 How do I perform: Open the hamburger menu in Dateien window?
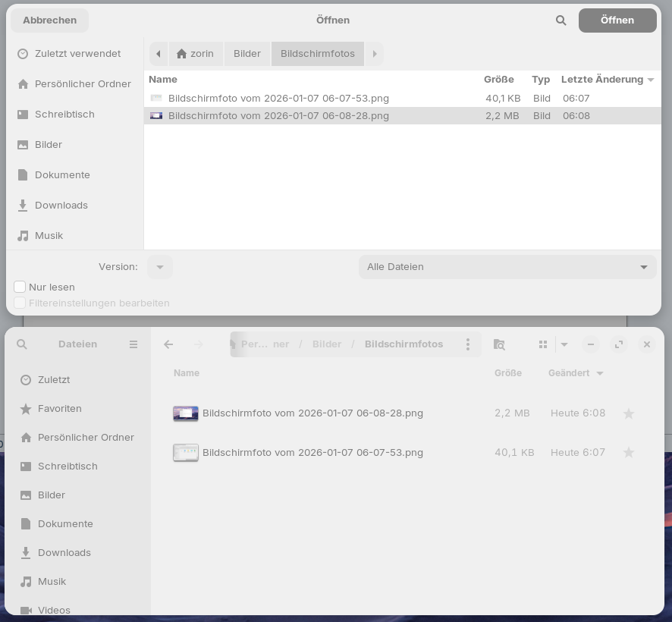click(x=133, y=344)
